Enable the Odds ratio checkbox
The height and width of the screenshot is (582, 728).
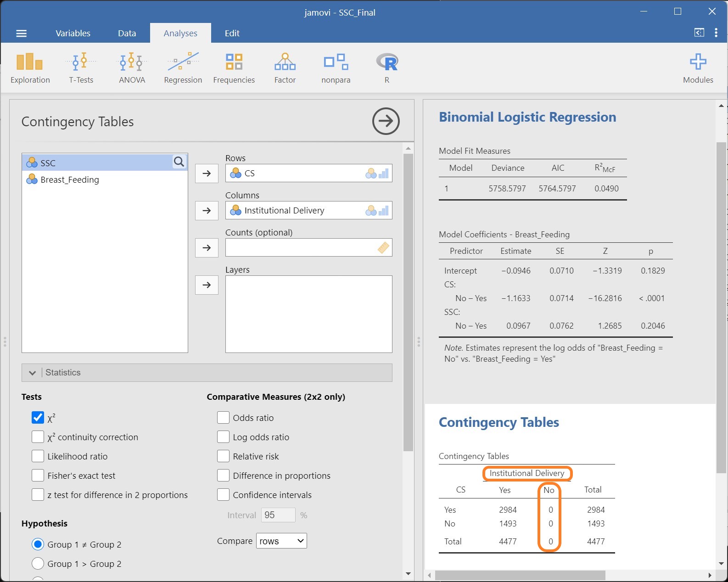[x=223, y=417]
